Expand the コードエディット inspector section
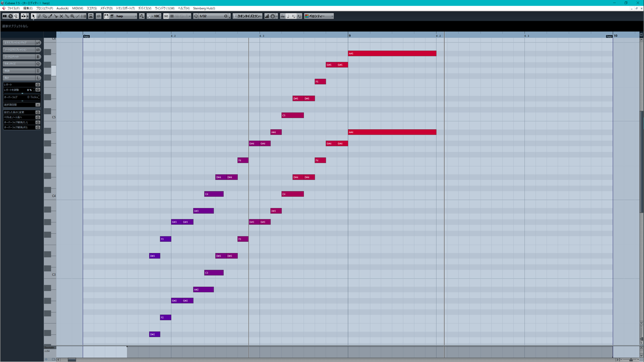644x362 pixels. coord(22,56)
